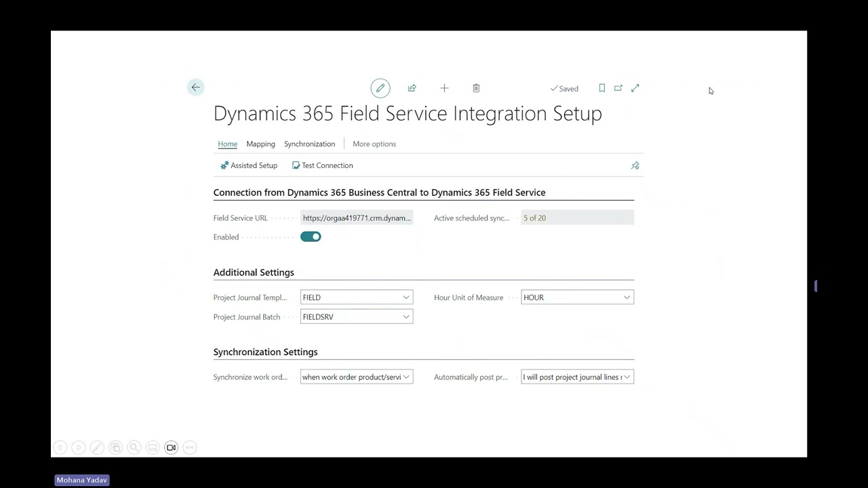Toggle subtitles icon in slideshow controls
Viewport: 868px width, 488px height.
pos(153,447)
